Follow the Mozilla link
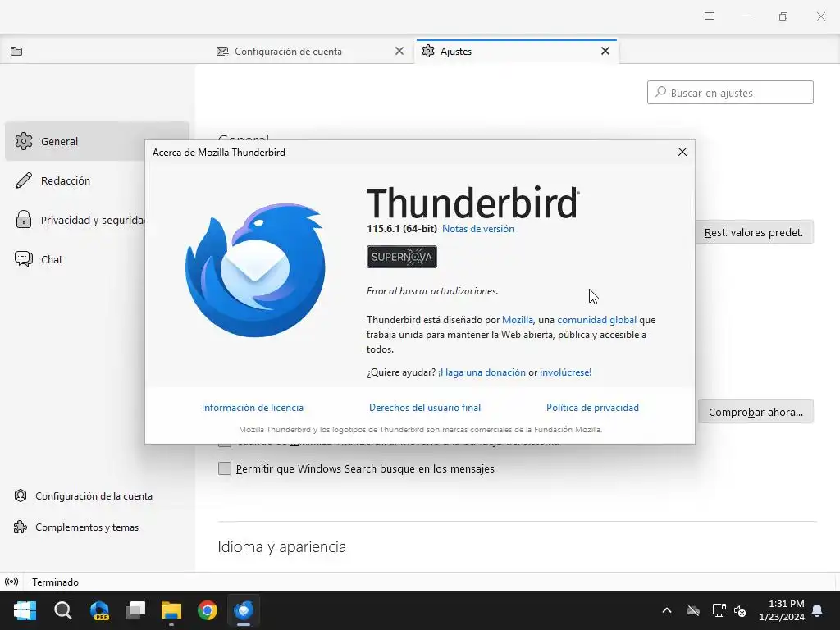The height and width of the screenshot is (630, 840). pyautogui.click(x=517, y=320)
